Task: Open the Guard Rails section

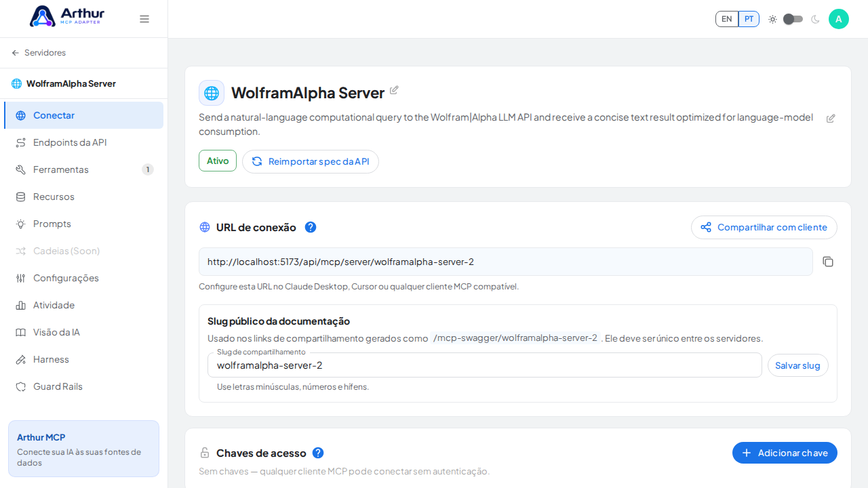Action: coord(83,386)
